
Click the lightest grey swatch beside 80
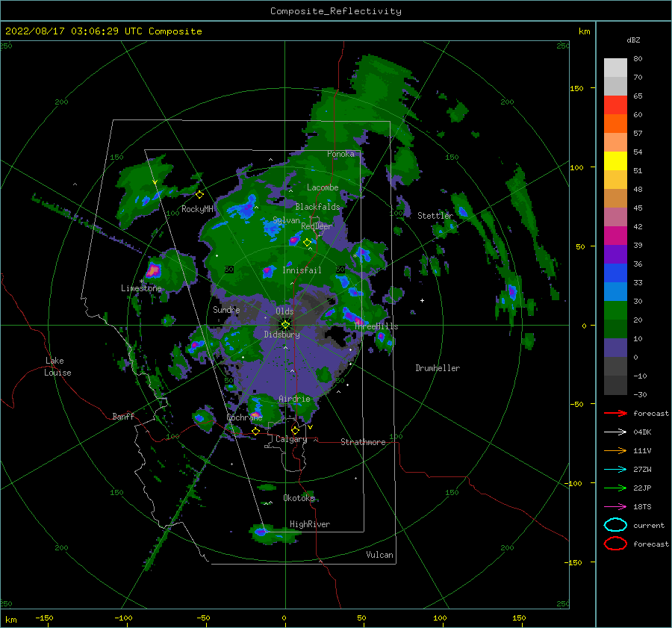tap(615, 68)
